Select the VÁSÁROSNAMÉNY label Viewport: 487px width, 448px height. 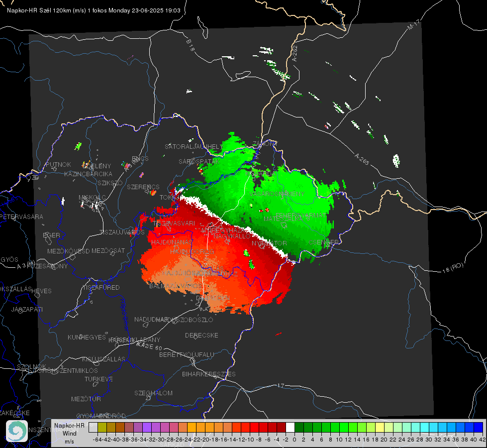point(277,194)
